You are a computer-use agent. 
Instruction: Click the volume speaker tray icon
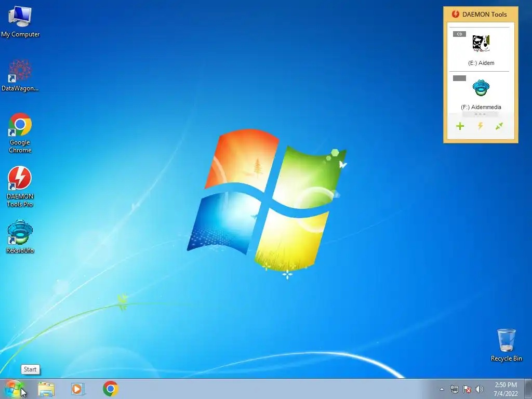(480, 389)
